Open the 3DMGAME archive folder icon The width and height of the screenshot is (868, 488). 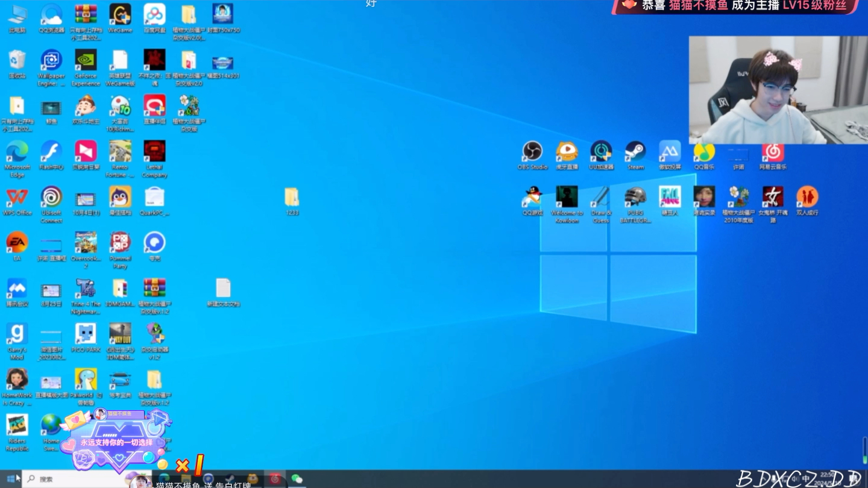pos(120,293)
